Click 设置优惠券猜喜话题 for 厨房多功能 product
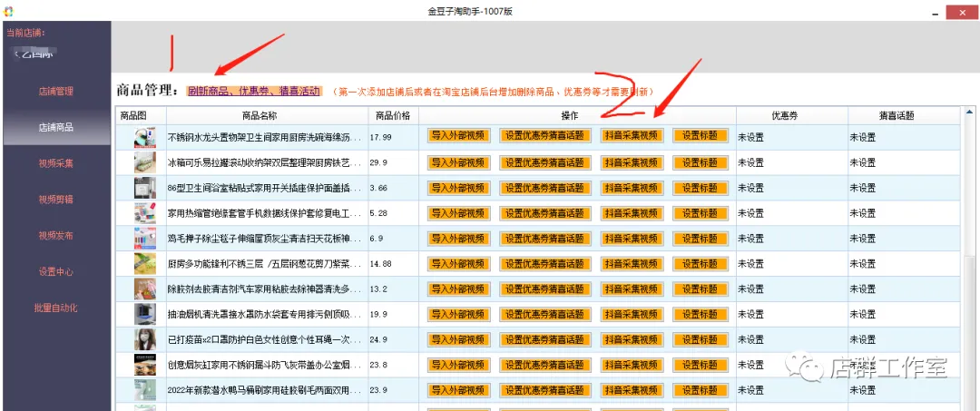 pyautogui.click(x=545, y=264)
